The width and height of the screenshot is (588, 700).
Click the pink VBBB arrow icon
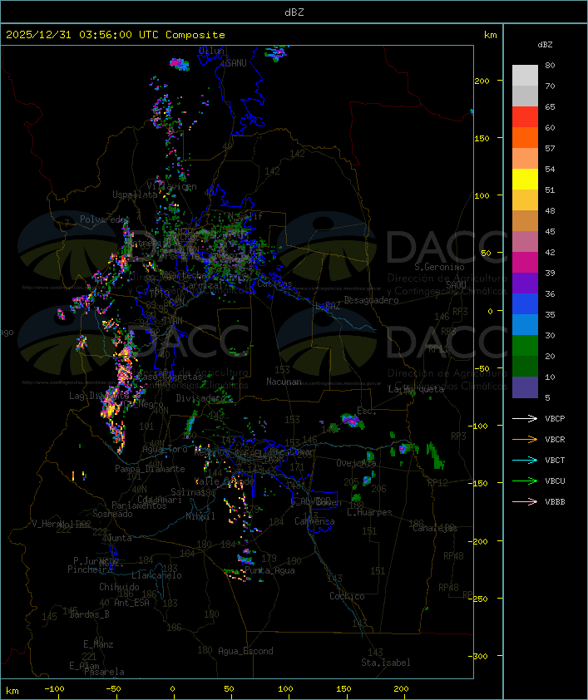525,501
